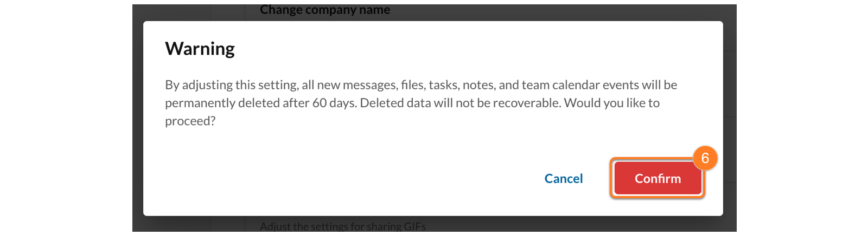Screen dimensions: 868x235
Task: Cancel the data retention warning
Action: pos(563,179)
